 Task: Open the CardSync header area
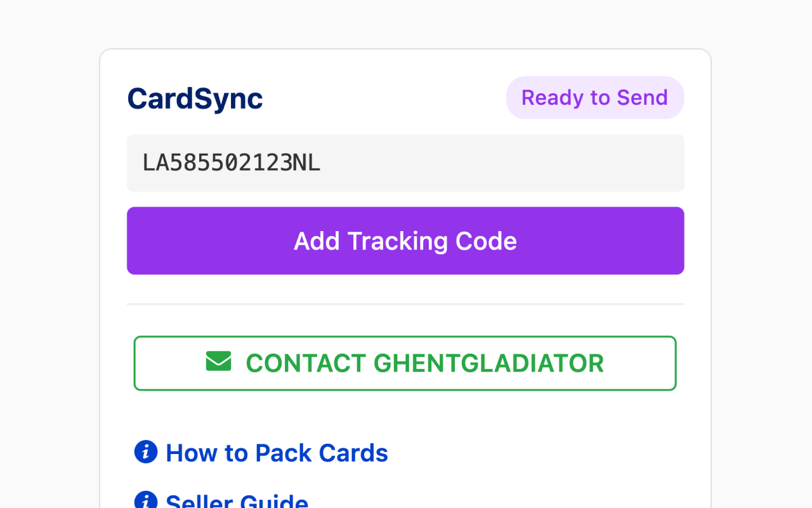[x=195, y=99]
